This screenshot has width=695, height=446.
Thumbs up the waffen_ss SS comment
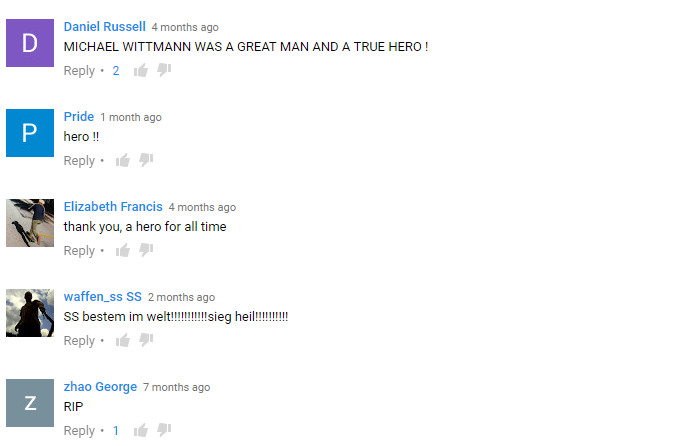(123, 340)
